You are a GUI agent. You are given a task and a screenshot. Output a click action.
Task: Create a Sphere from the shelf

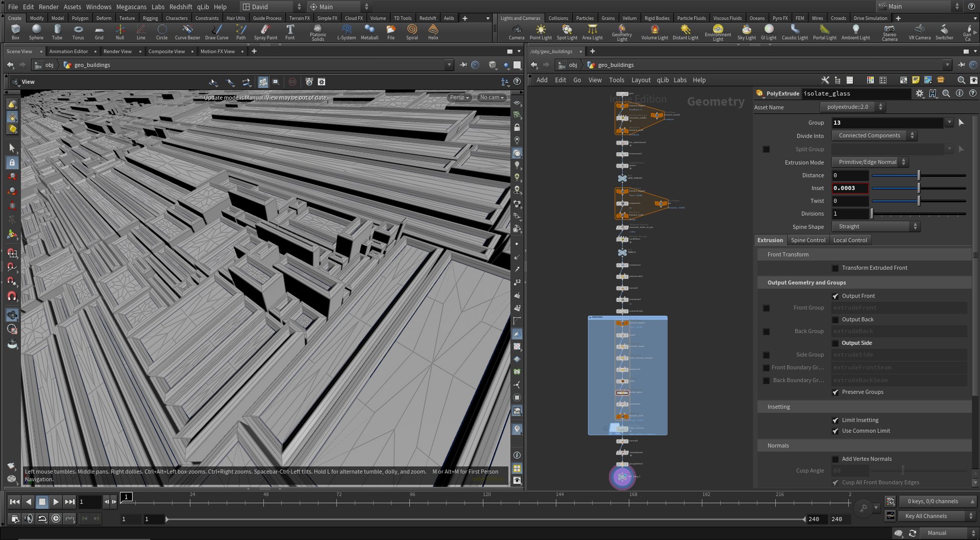click(36, 32)
